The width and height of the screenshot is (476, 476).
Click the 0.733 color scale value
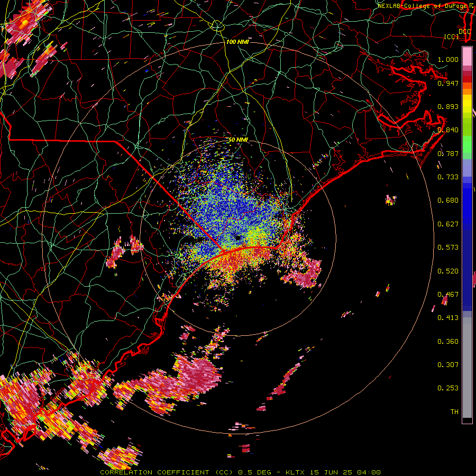coord(448,177)
